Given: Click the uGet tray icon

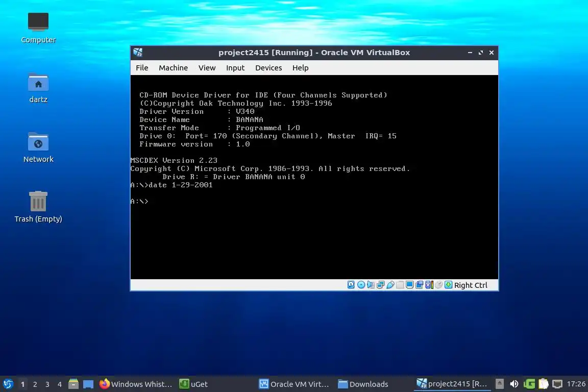Looking at the screenshot, I should click(x=529, y=384).
